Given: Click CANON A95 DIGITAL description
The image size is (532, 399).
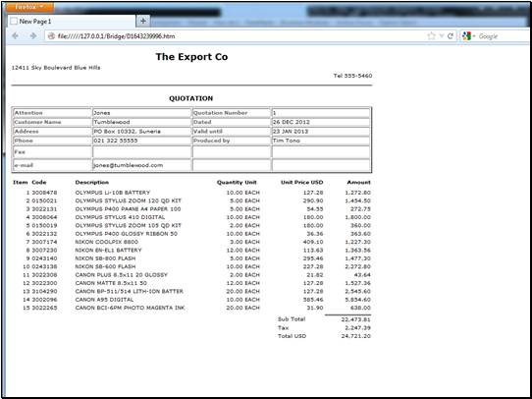Looking at the screenshot, I should tap(104, 300).
